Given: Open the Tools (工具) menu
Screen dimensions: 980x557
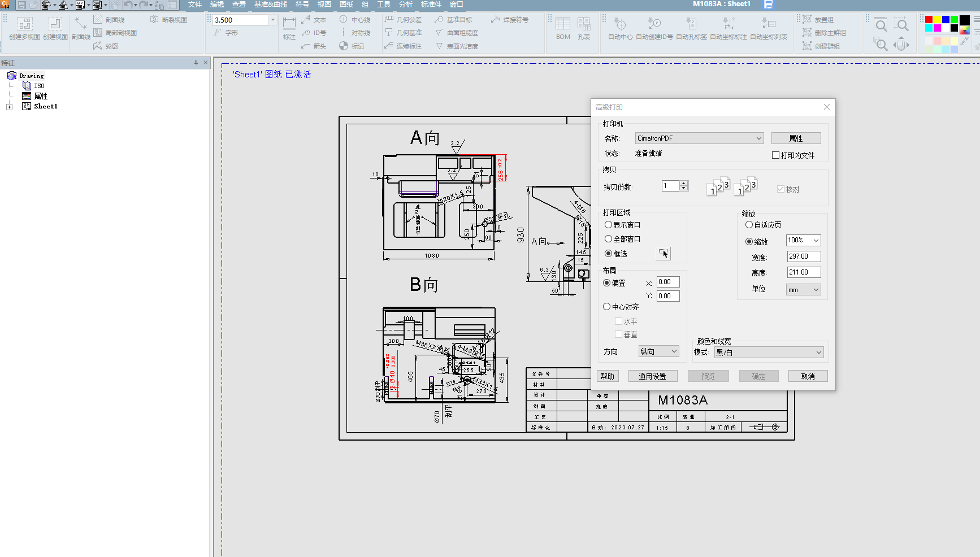Looking at the screenshot, I should [x=384, y=5].
